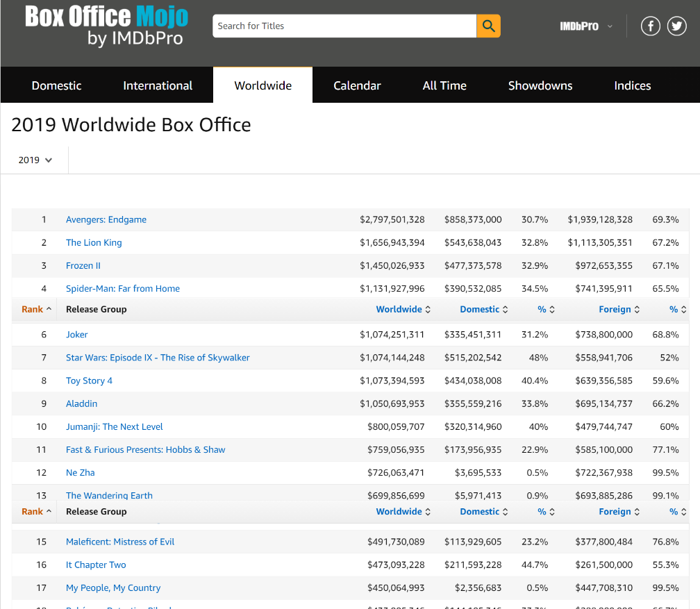This screenshot has width=700, height=609.
Task: Click It Chapter Two domestic "$211,593,228"
Action: [473, 565]
